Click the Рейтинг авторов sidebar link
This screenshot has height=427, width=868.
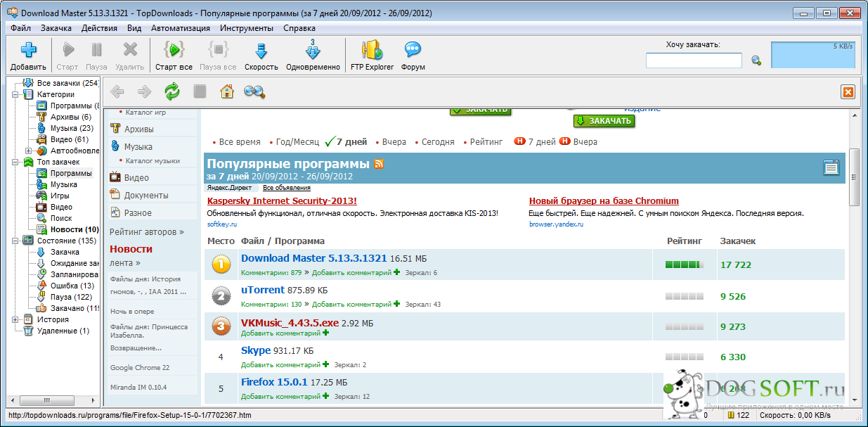click(147, 231)
